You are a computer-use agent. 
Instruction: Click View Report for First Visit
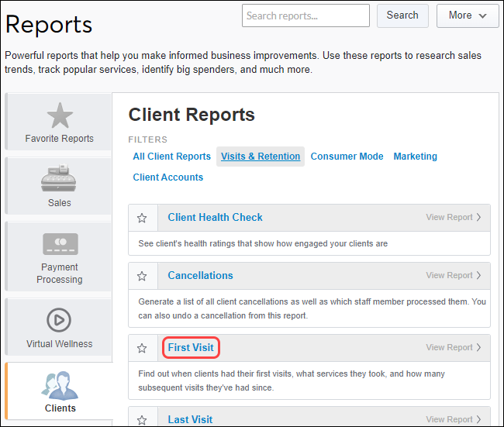454,347
